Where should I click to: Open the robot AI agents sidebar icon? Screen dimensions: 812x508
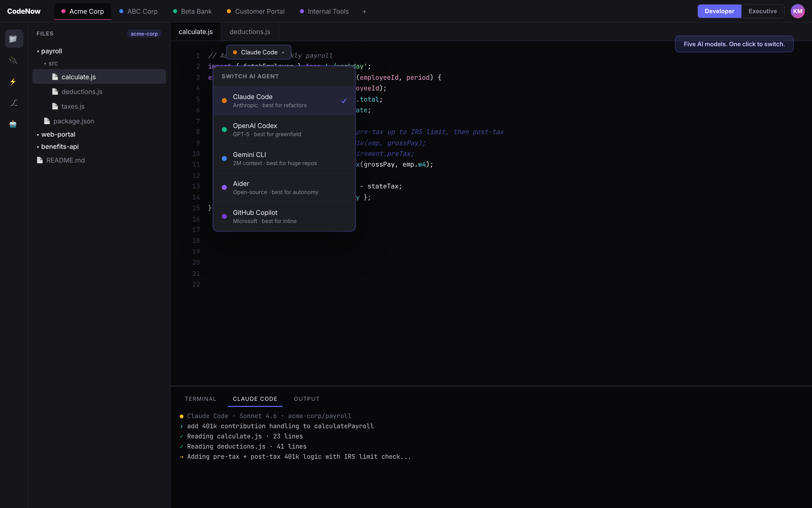point(13,124)
